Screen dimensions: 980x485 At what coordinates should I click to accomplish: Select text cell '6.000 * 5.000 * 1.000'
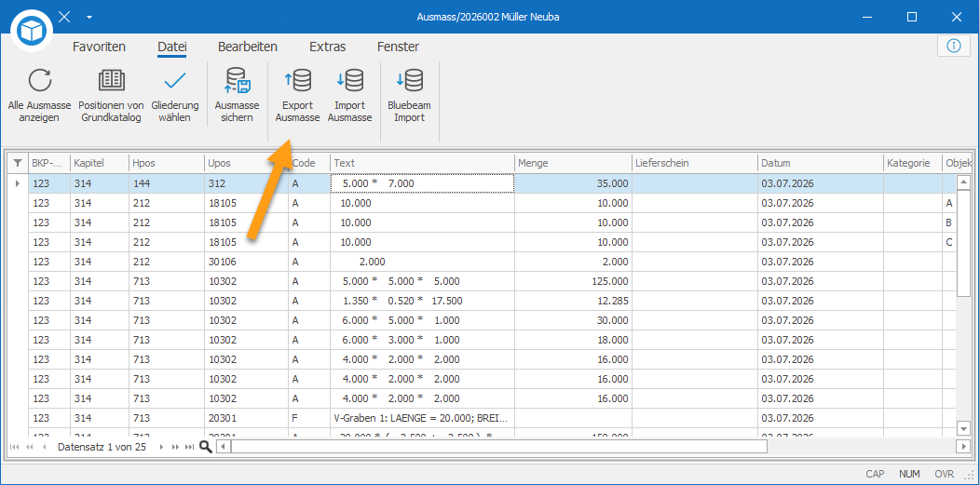[422, 320]
